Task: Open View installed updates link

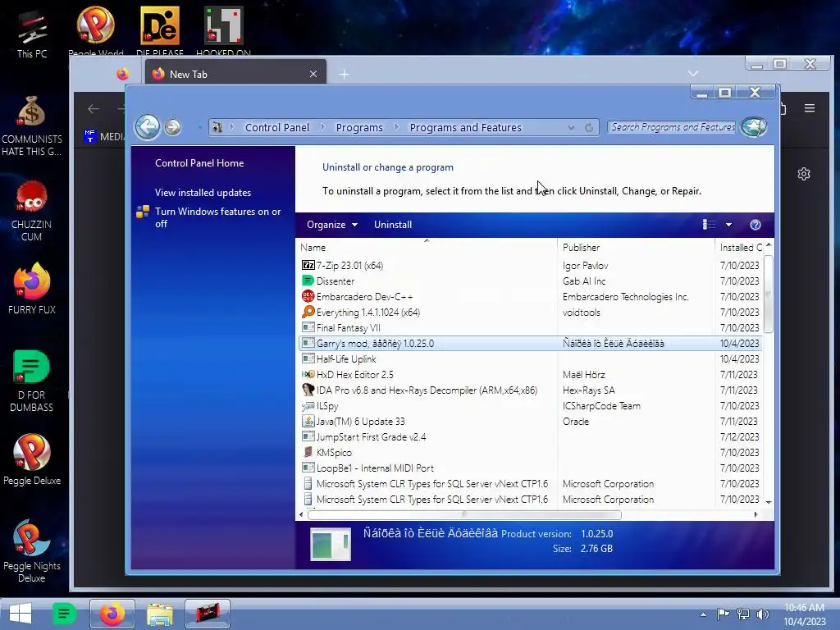Action: [203, 192]
